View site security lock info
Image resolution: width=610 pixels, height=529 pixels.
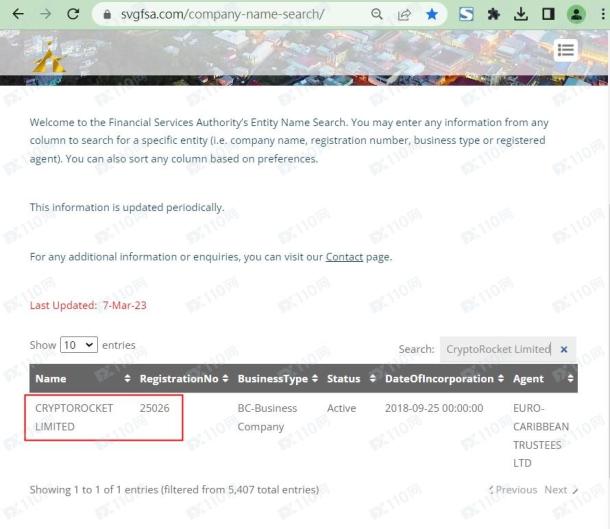[107, 15]
